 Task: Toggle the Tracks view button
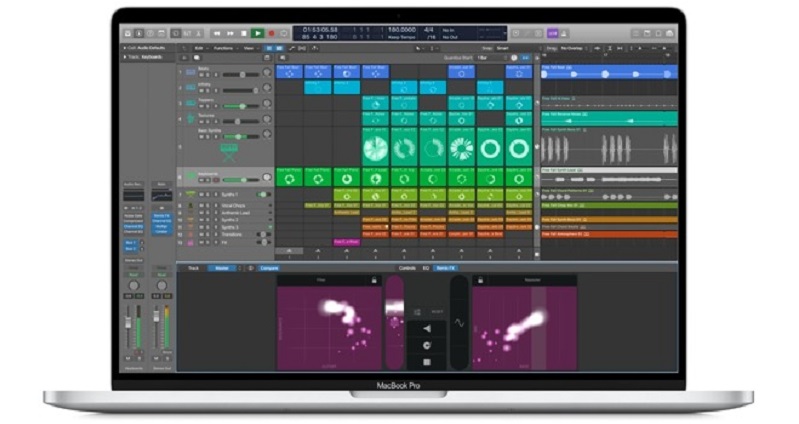(x=279, y=48)
